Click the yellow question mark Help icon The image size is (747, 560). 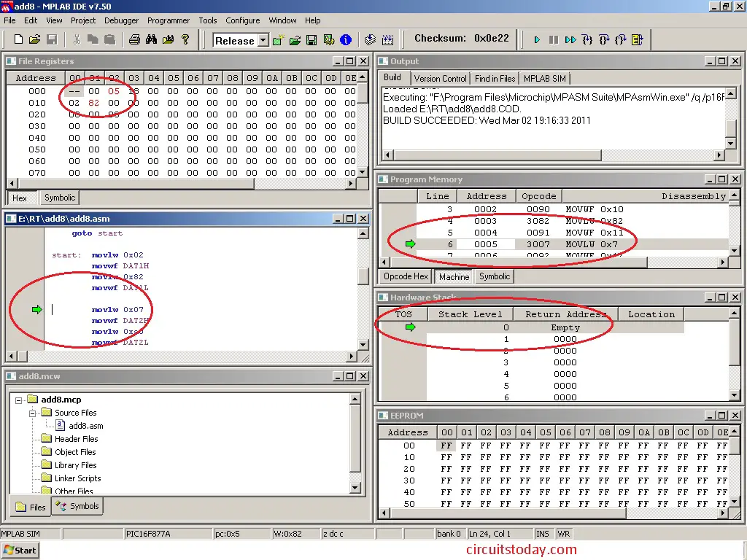(x=185, y=39)
